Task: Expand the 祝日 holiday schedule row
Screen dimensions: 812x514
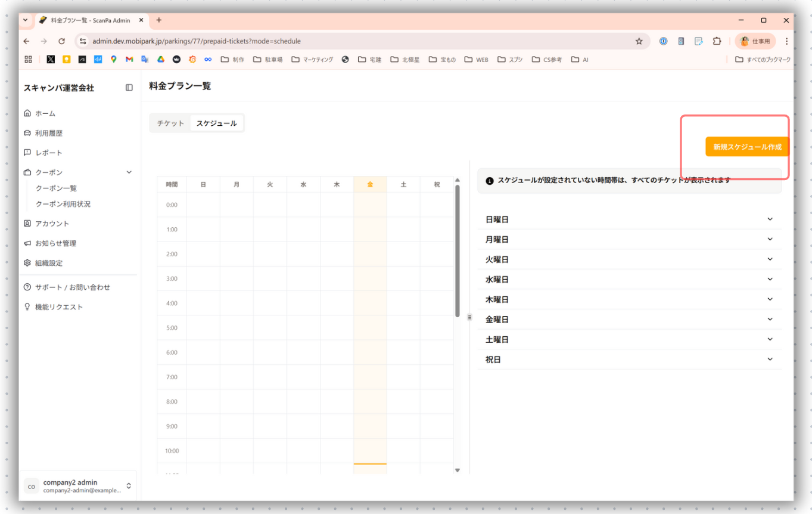Action: point(629,360)
